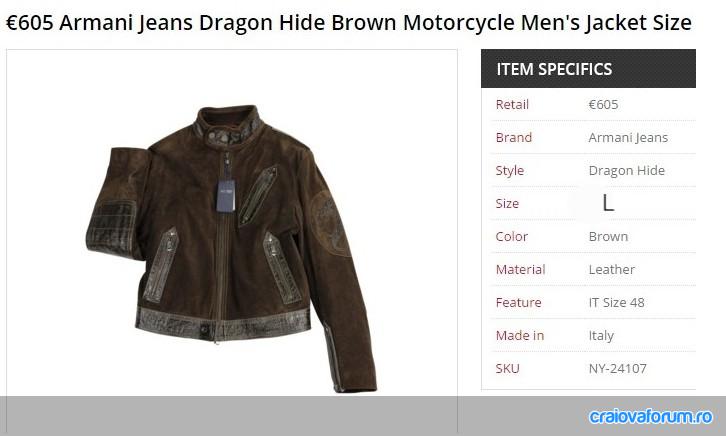Click the Size label
The image size is (726, 436).
click(507, 204)
